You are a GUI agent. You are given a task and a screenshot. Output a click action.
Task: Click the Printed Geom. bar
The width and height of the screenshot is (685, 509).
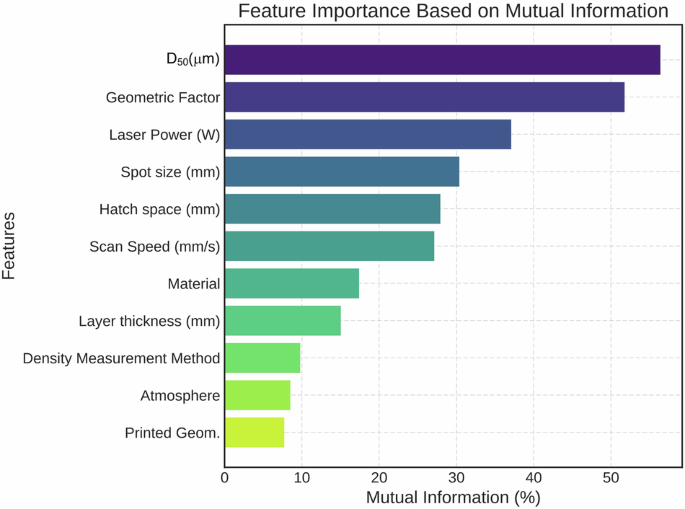pos(255,433)
